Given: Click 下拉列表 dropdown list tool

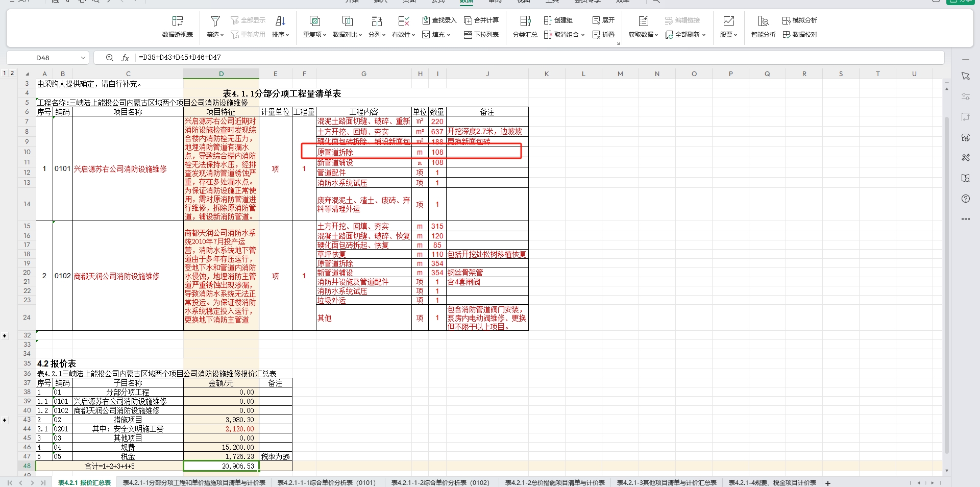Looking at the screenshot, I should 481,35.
